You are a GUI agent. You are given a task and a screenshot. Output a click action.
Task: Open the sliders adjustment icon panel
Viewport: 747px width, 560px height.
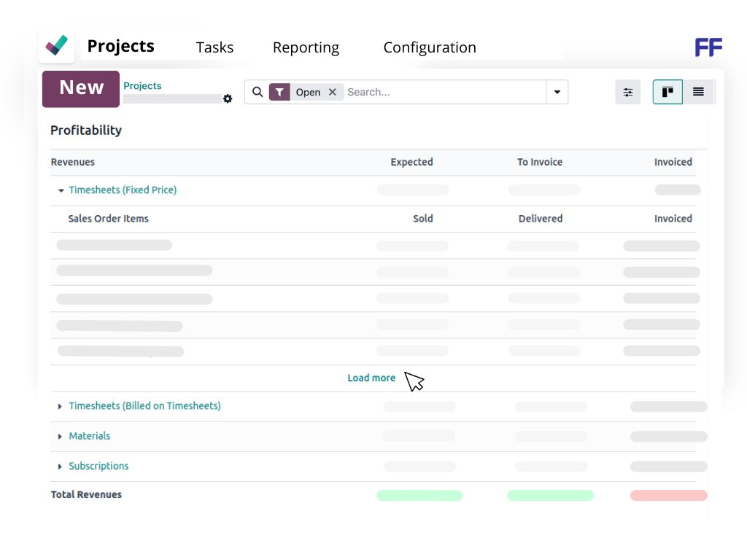point(627,93)
